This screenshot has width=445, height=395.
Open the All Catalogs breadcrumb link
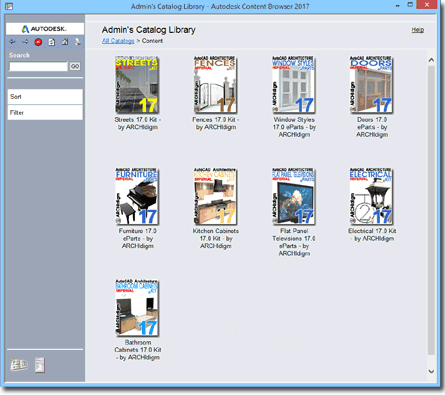pyautogui.click(x=118, y=41)
